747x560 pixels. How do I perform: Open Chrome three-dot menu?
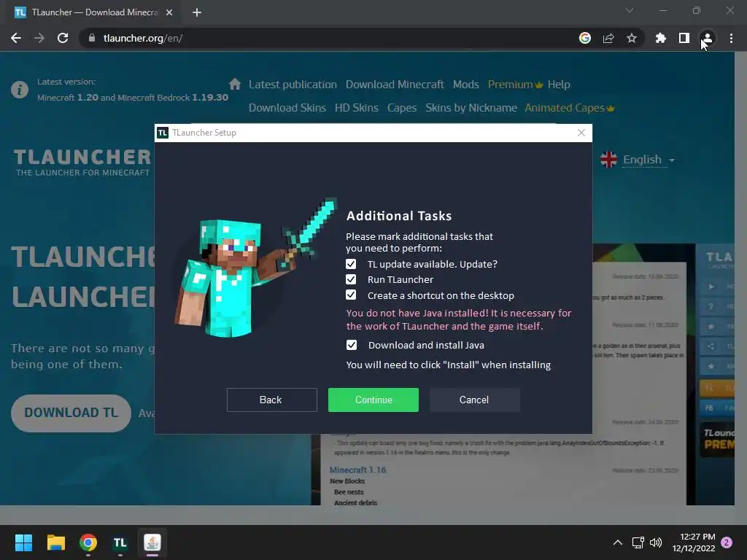tap(731, 38)
